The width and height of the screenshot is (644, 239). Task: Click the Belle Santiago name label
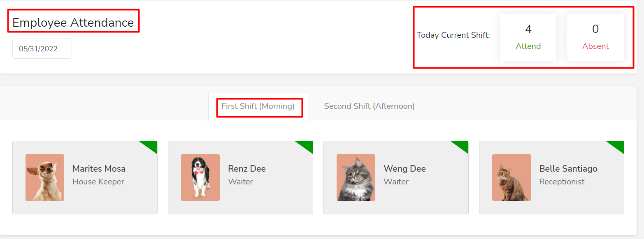(568, 169)
